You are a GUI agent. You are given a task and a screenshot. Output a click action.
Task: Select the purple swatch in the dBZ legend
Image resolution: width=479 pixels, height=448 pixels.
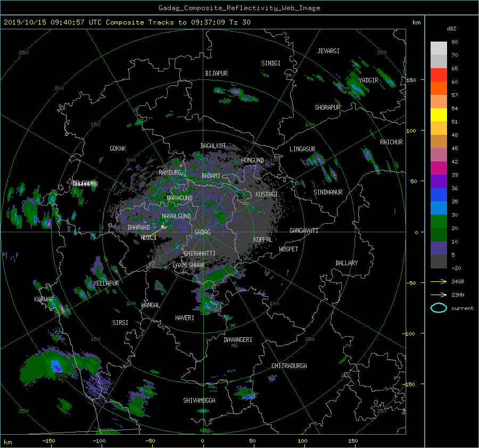[439, 181]
